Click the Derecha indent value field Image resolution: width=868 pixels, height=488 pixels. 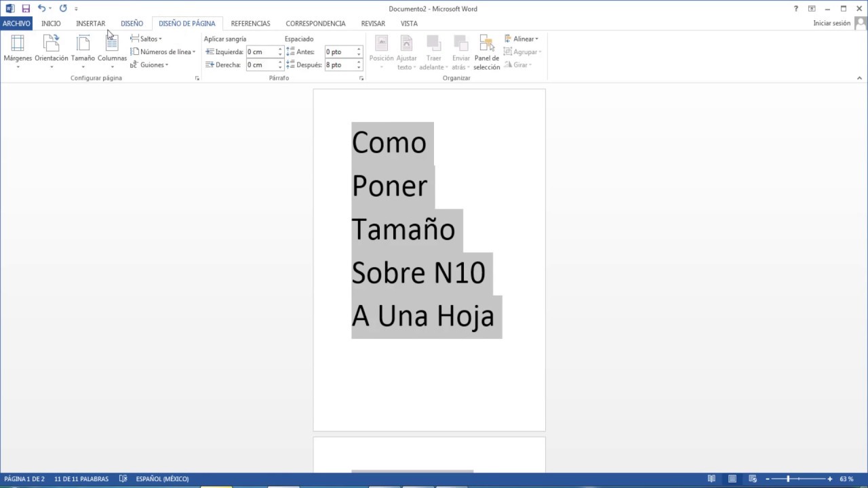coord(261,65)
